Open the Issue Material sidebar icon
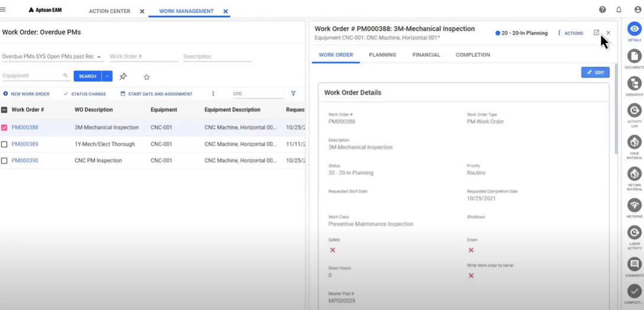This screenshot has width=644, height=310. click(x=635, y=142)
